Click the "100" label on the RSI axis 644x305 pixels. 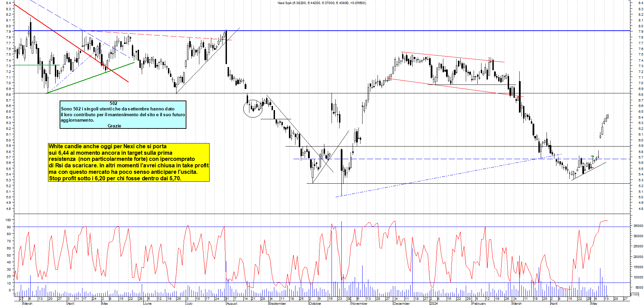tap(8, 220)
